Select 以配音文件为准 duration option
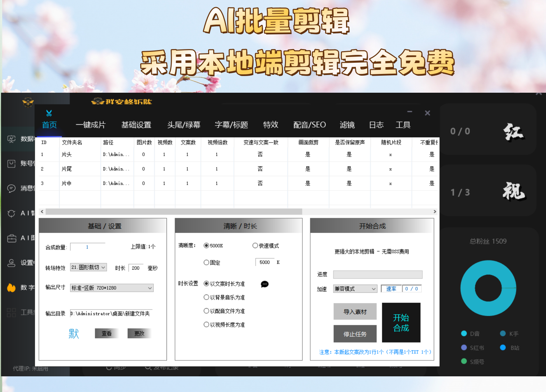Screen dimensions: 546x392 pyautogui.click(x=206, y=311)
